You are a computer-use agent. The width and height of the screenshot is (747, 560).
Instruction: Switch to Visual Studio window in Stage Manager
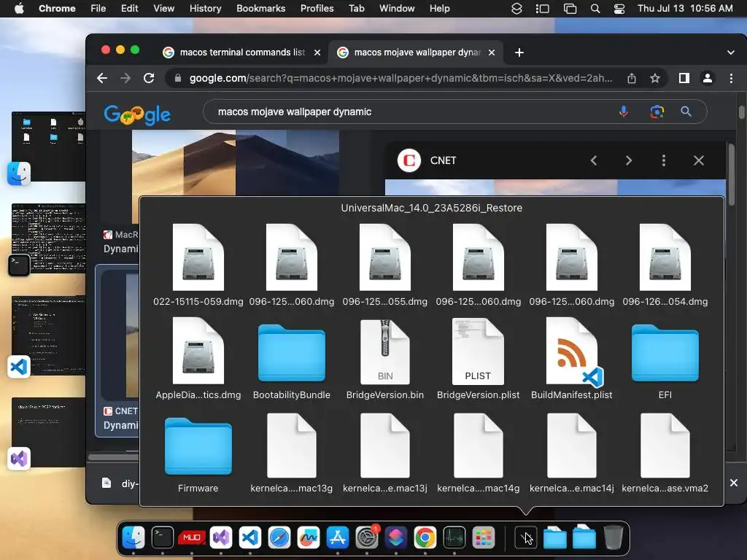pyautogui.click(x=48, y=432)
